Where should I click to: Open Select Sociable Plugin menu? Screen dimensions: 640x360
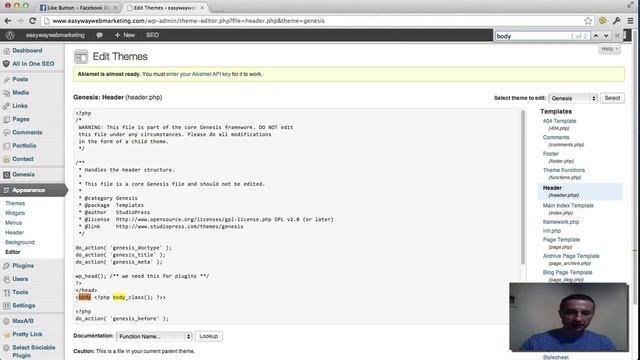click(33, 351)
